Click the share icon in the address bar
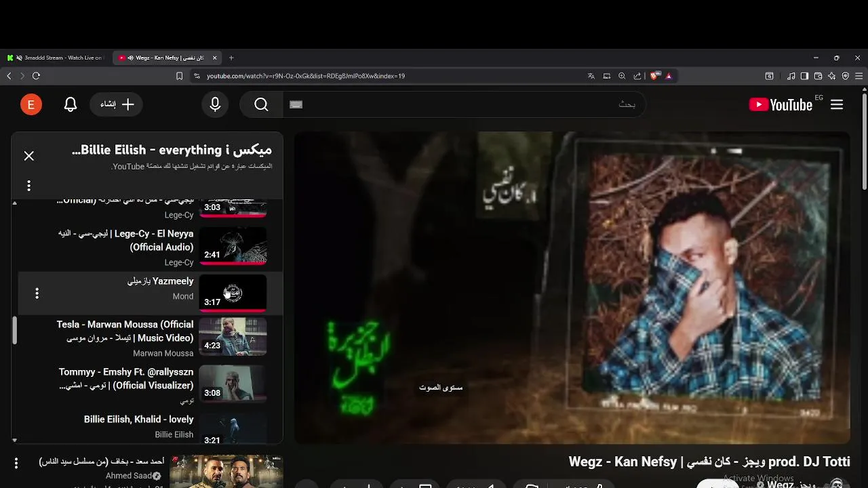 point(637,76)
